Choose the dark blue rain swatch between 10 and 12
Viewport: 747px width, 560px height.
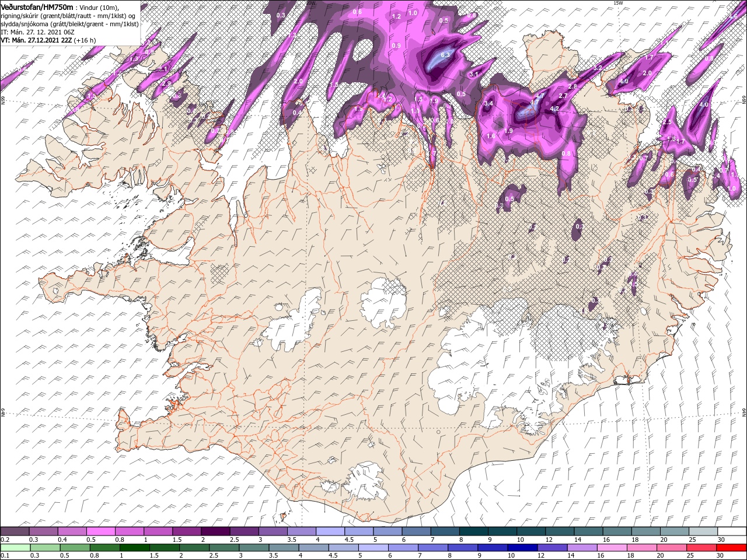click(x=522, y=548)
